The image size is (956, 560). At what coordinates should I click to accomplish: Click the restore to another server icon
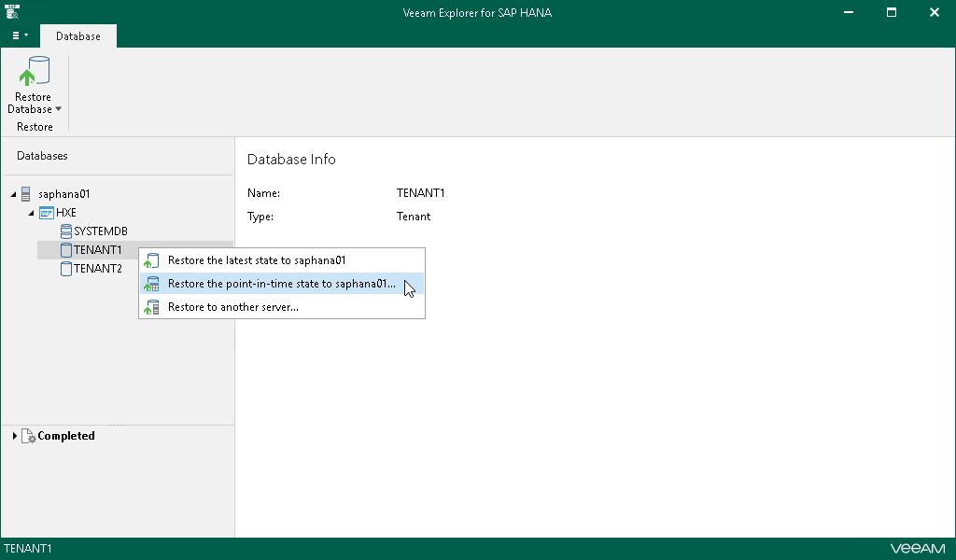coord(151,306)
